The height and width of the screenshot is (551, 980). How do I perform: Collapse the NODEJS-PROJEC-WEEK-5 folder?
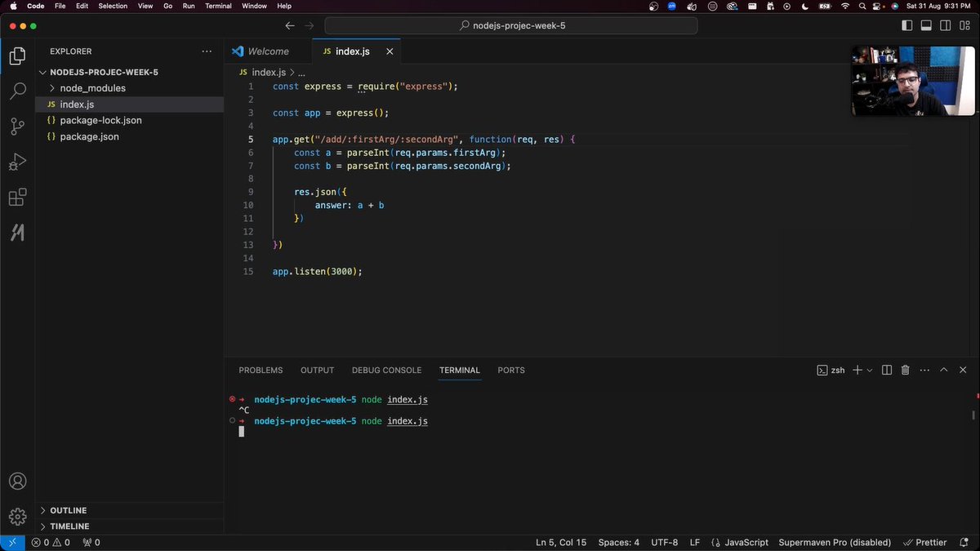42,72
